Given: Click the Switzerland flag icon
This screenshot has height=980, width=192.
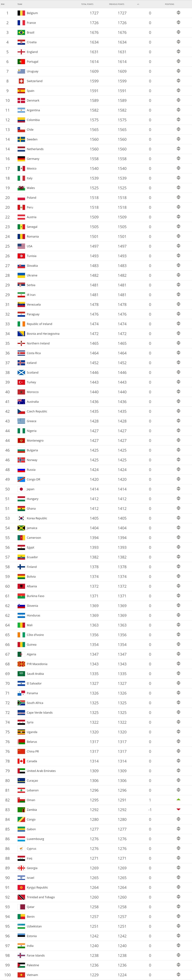Looking at the screenshot, I should coord(21,81).
